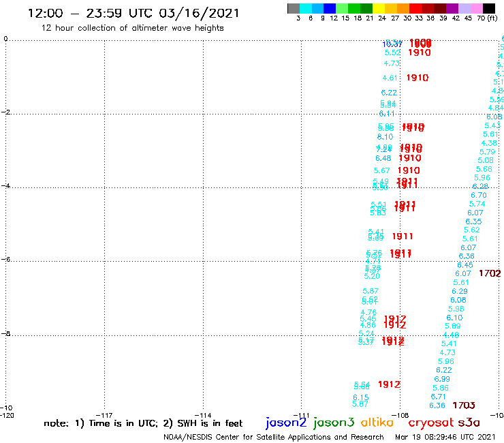Image resolution: width=504 pixels, height=443 pixels.
Task: Click the -117 longitude axis label
Action: pyautogui.click(x=104, y=415)
